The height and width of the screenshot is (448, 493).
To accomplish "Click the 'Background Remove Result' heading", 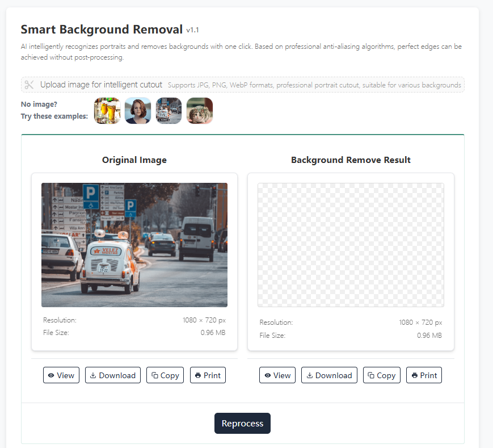I will tap(351, 160).
